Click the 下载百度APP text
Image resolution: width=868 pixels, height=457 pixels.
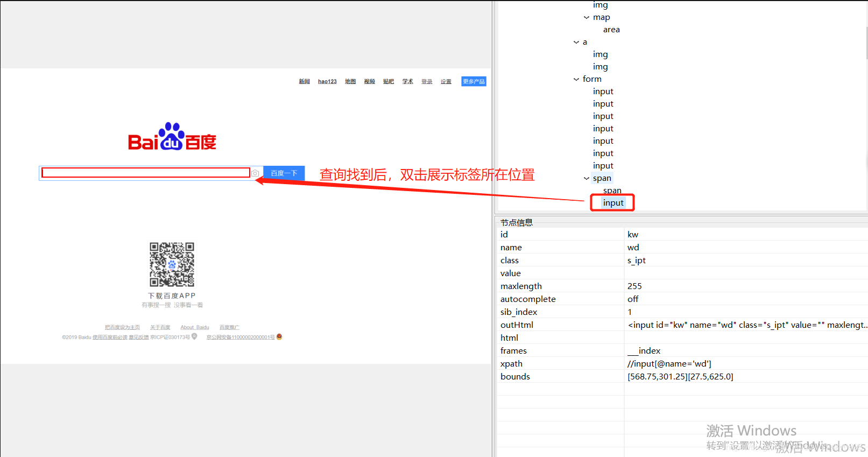pyautogui.click(x=172, y=296)
